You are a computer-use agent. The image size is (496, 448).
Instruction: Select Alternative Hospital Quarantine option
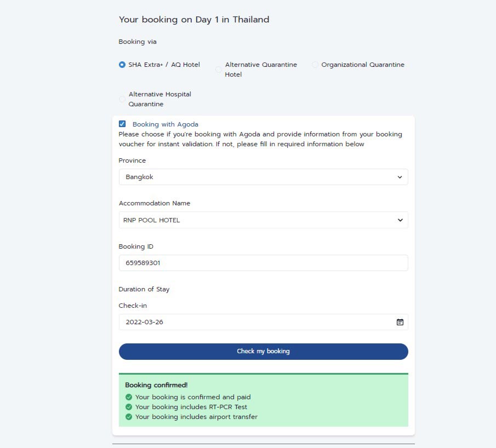click(122, 99)
